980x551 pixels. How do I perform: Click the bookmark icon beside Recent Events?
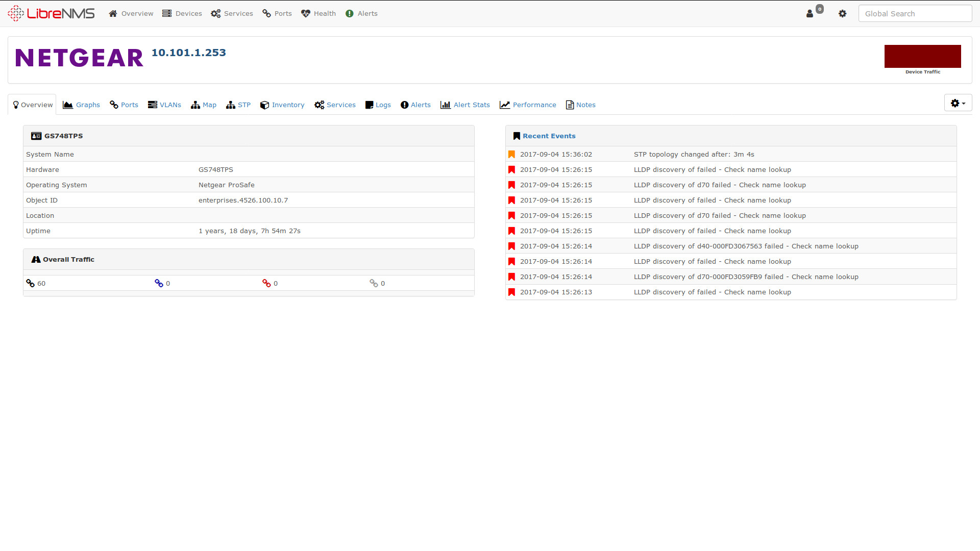(x=517, y=136)
